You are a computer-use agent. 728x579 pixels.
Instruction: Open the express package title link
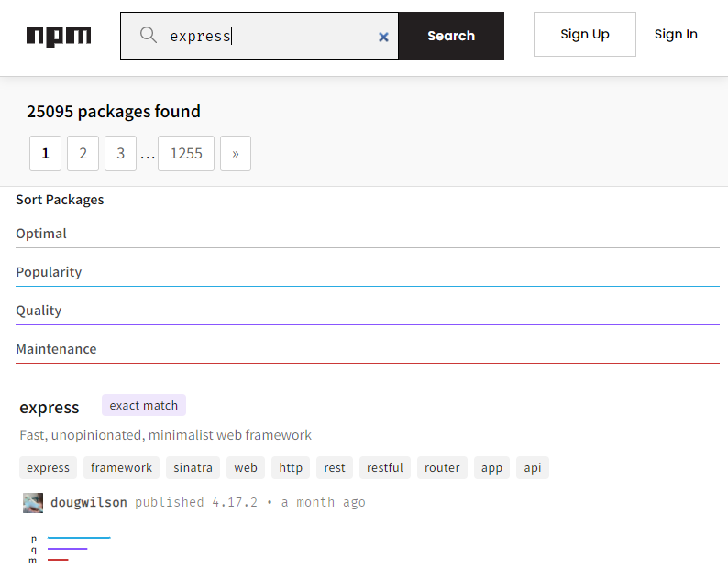coord(50,408)
